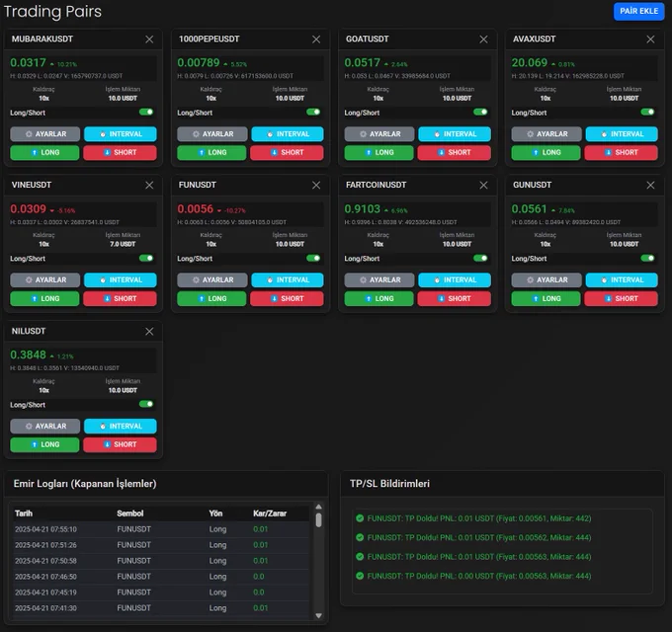The width and height of the screenshot is (672, 632).
Task: Toggle Long/Short switch for NILUSDT
Action: coord(146,404)
